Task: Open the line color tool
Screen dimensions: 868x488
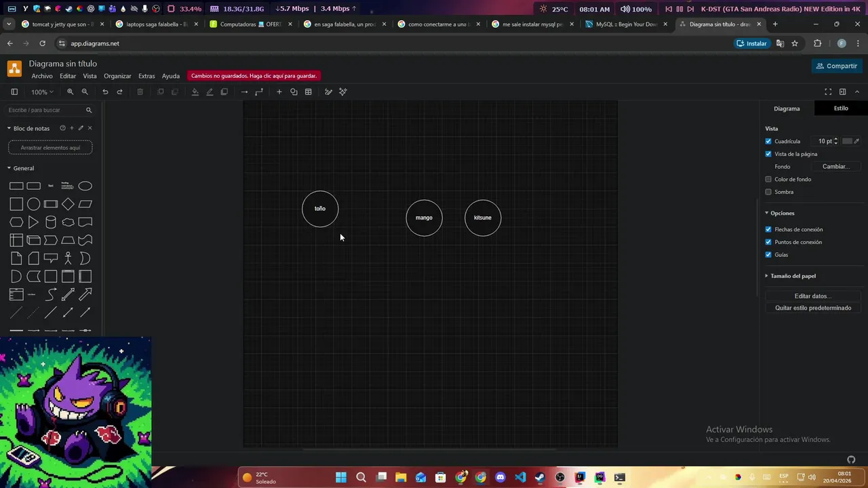Action: pyautogui.click(x=210, y=92)
